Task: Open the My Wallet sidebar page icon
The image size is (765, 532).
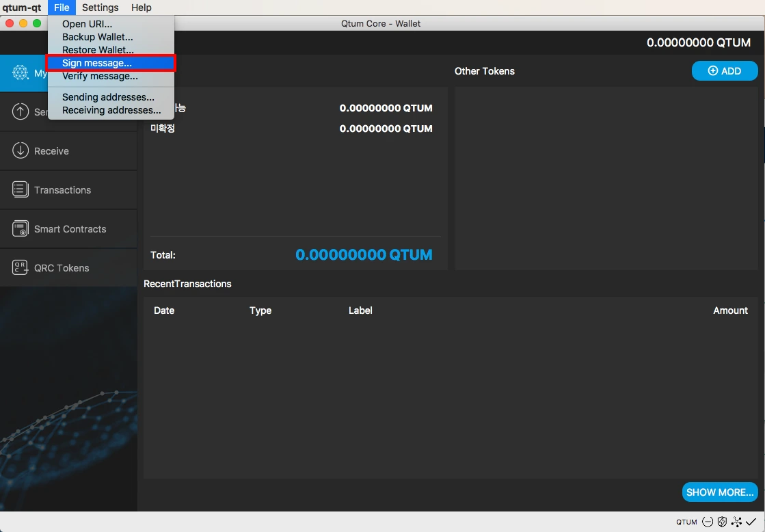Action: (20, 72)
